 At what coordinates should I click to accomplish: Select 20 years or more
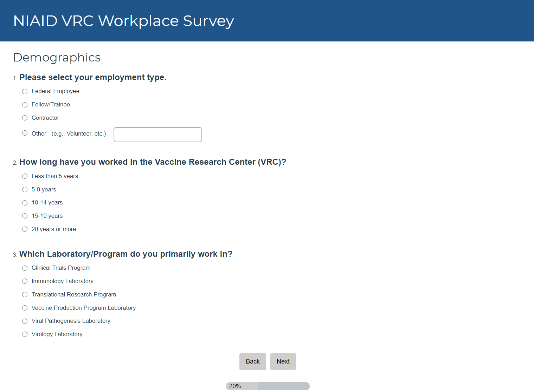pos(25,229)
